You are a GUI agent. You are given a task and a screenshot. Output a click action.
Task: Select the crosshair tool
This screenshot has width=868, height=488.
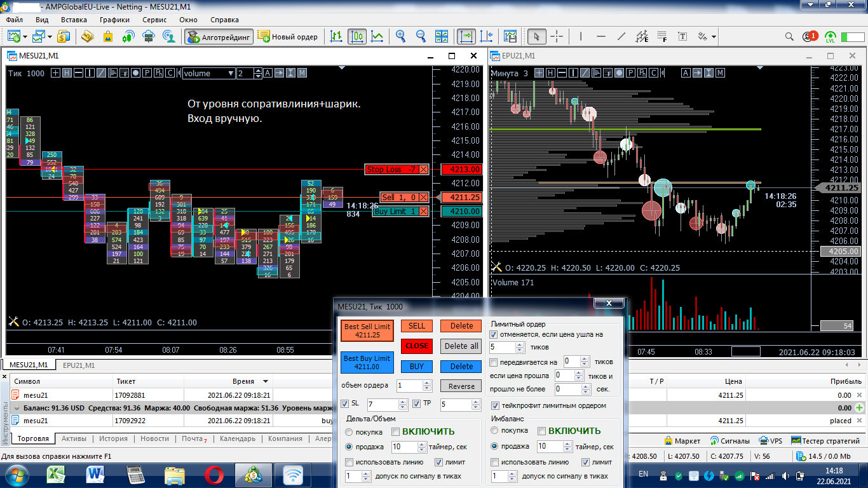[557, 37]
